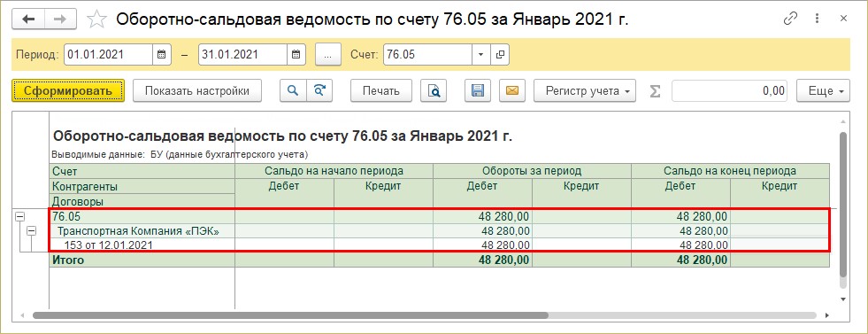Viewport: 868px width, 334px height.
Task: Open the Еще menu
Action: [823, 91]
